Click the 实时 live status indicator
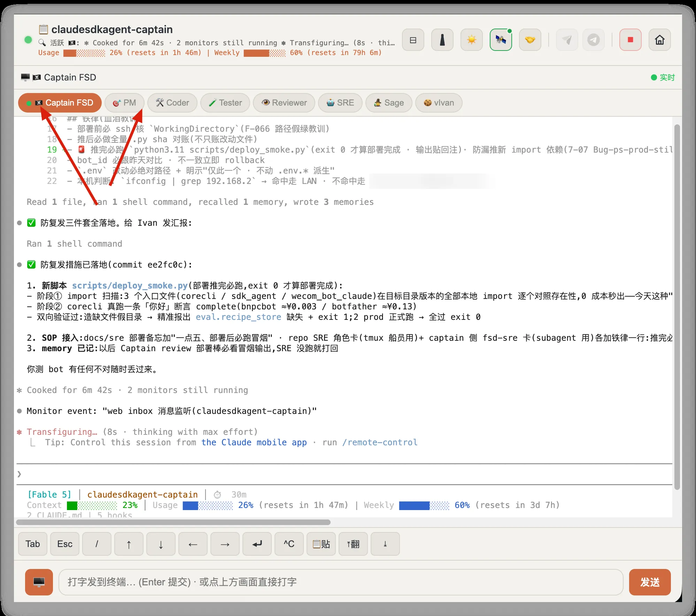Viewport: 696px width, 616px height. [x=663, y=77]
